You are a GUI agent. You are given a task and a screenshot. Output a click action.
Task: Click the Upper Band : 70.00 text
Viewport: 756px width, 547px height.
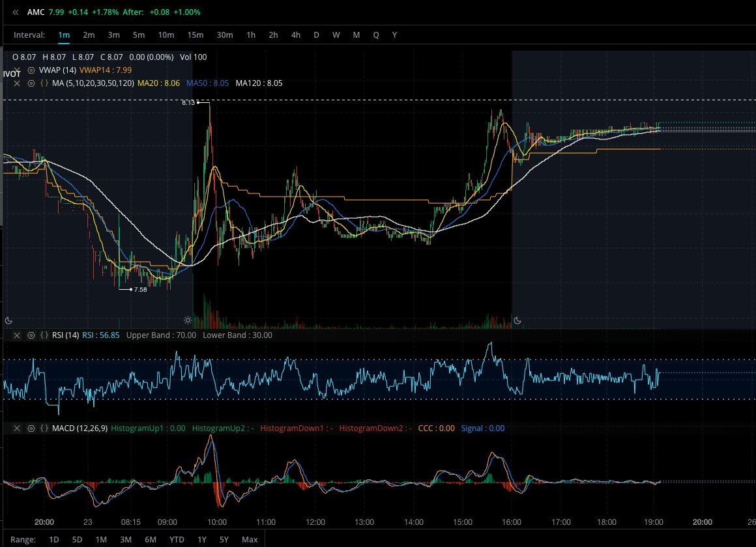click(161, 335)
